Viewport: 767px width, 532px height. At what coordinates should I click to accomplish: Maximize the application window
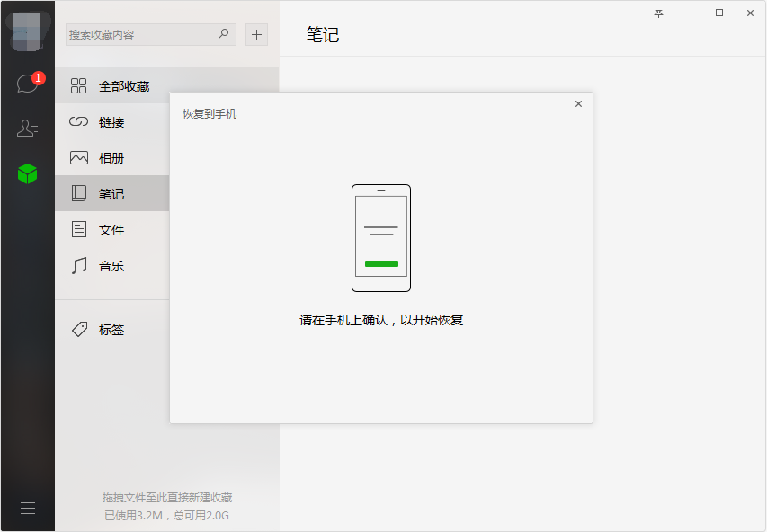point(719,13)
